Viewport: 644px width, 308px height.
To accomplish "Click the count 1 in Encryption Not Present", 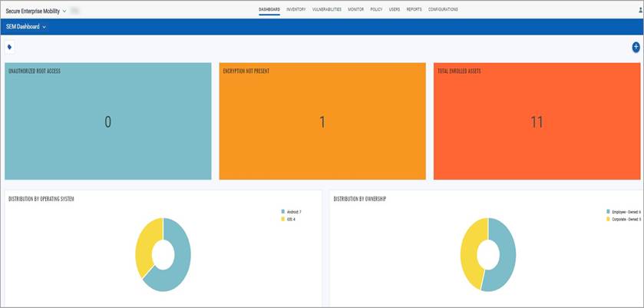I will (322, 122).
